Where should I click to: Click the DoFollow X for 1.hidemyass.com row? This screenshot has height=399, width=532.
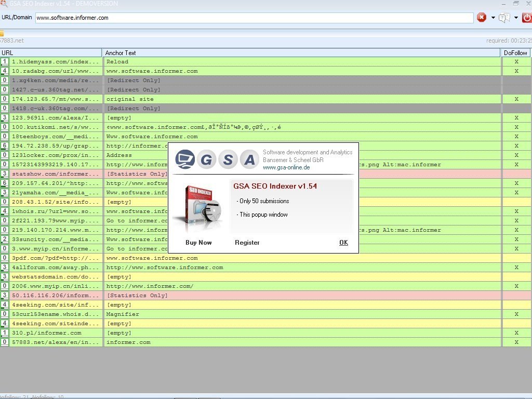pos(516,62)
